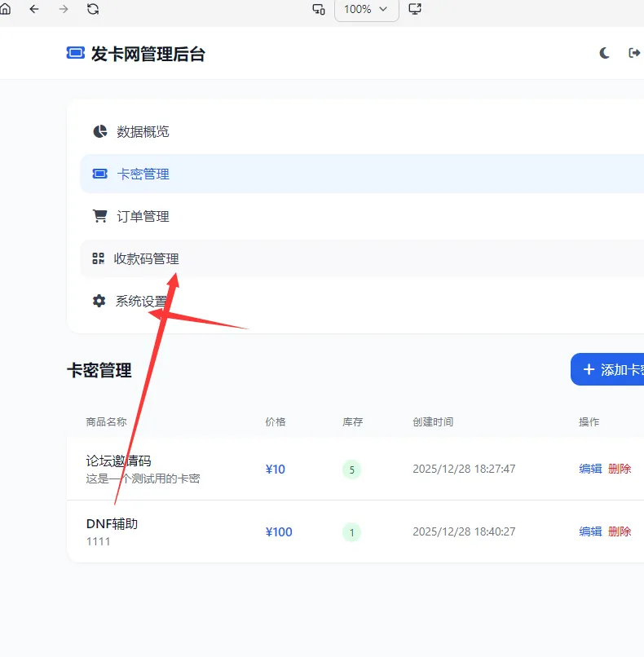
Task: Click 删除 for 论坛邀请码
Action: coord(620,469)
